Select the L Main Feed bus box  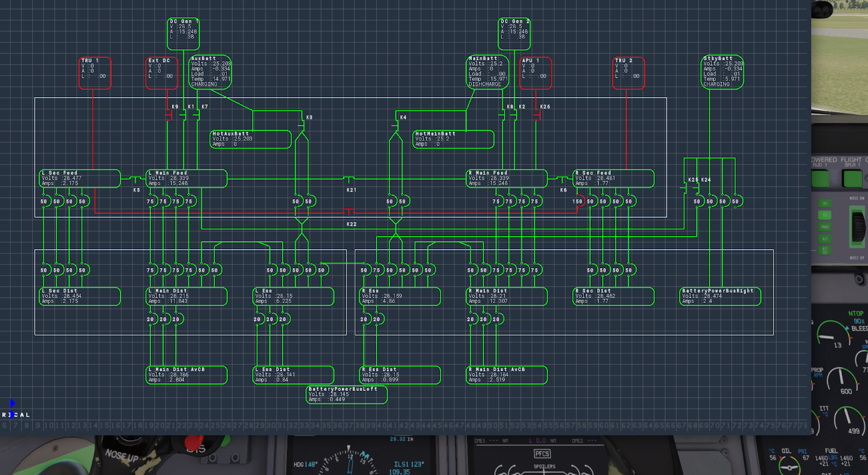(x=187, y=179)
